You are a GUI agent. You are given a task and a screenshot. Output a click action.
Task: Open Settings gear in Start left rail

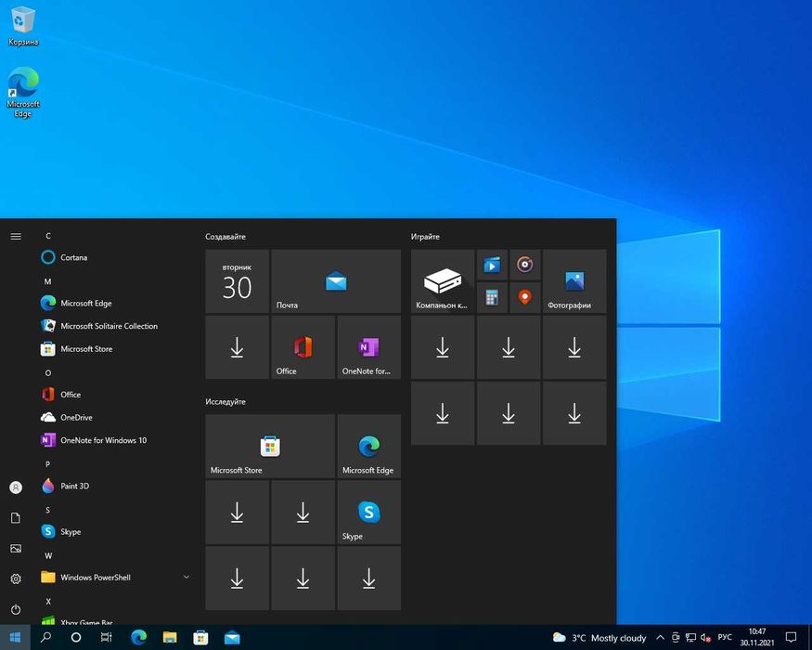(x=16, y=578)
